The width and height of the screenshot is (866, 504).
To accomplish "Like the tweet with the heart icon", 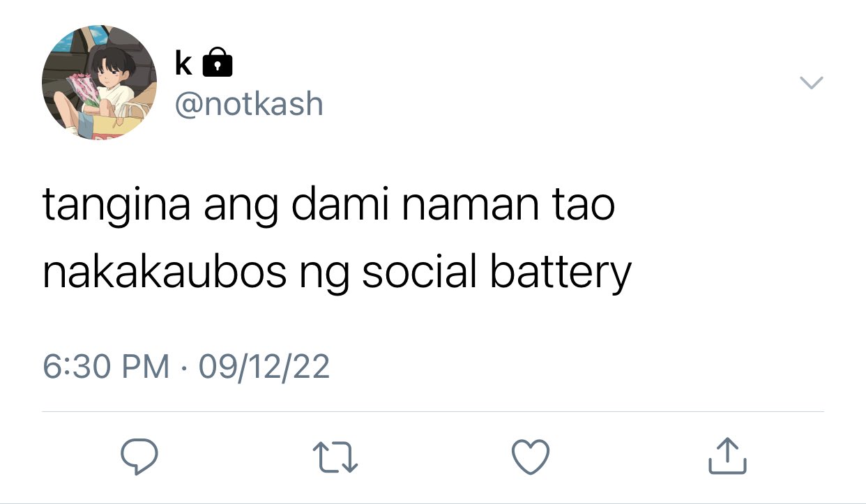I will 531,457.
